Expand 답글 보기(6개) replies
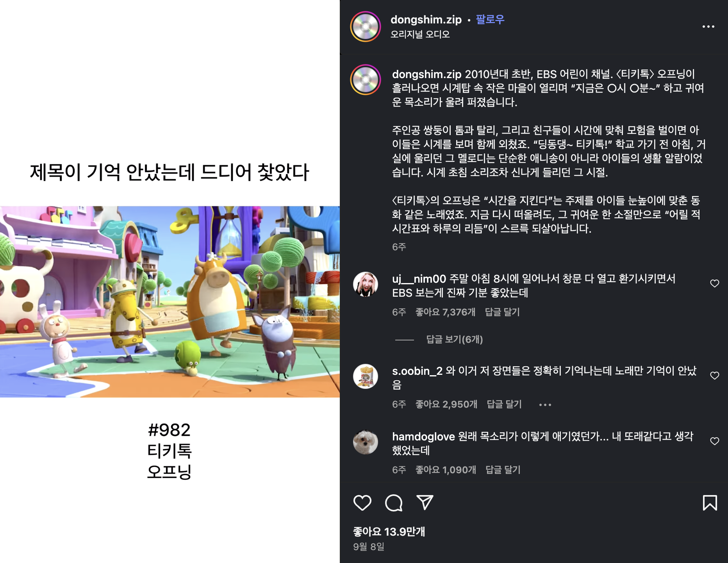The image size is (728, 563). (x=454, y=339)
